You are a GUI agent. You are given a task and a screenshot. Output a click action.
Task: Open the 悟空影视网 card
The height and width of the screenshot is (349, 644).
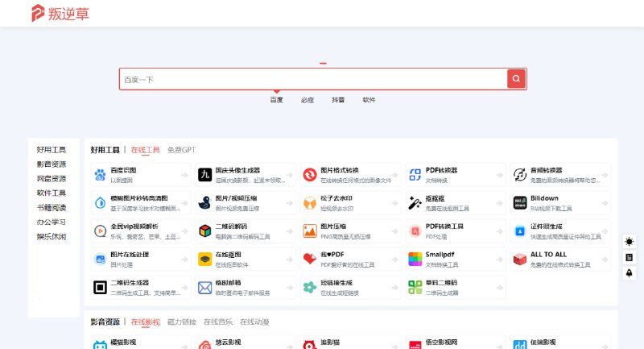[456, 343]
